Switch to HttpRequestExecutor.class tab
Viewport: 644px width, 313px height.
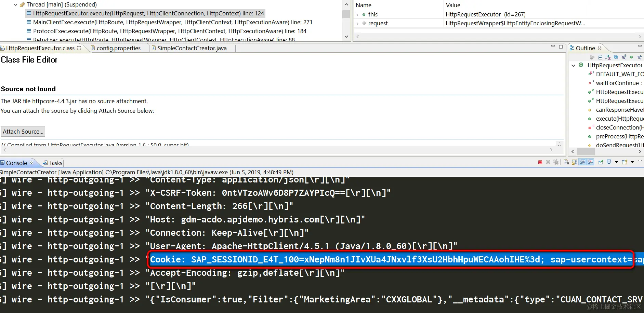[40, 48]
